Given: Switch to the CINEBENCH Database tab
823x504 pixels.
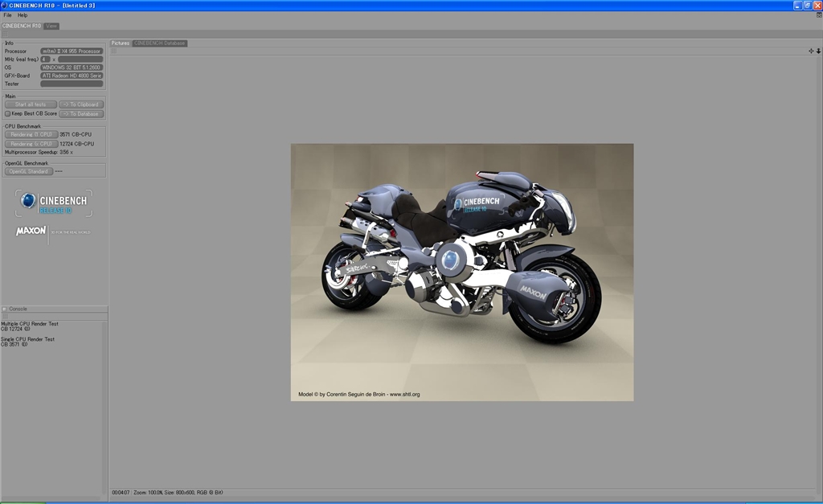Looking at the screenshot, I should [160, 43].
